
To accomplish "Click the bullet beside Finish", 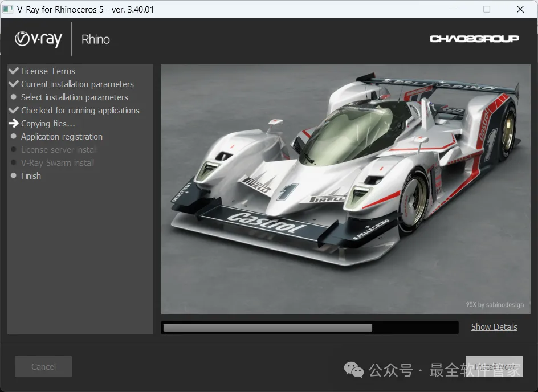I will pos(13,175).
